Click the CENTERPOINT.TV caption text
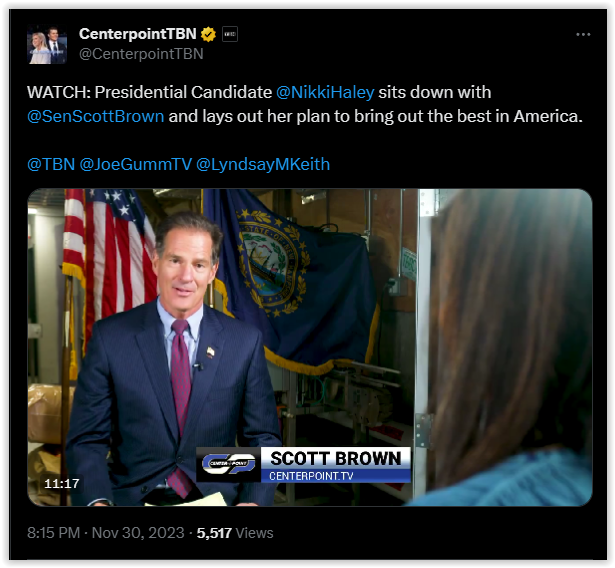This screenshot has width=615, height=568. tap(311, 476)
